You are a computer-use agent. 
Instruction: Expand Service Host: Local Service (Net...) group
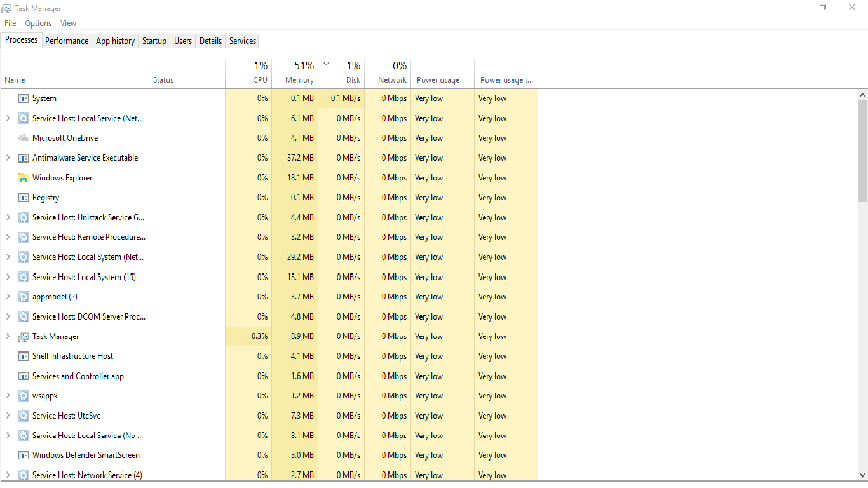pos(8,118)
